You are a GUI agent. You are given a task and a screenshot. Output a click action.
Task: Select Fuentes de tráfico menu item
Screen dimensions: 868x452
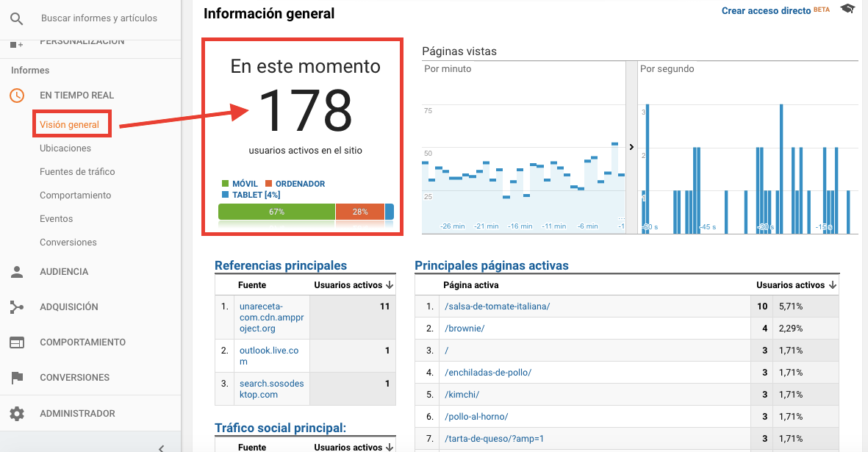pos(77,172)
